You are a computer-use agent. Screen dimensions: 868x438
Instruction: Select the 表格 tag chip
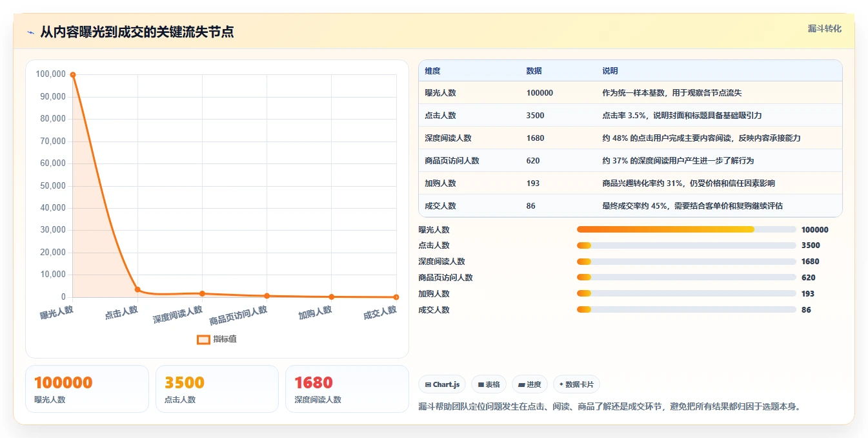tap(489, 384)
